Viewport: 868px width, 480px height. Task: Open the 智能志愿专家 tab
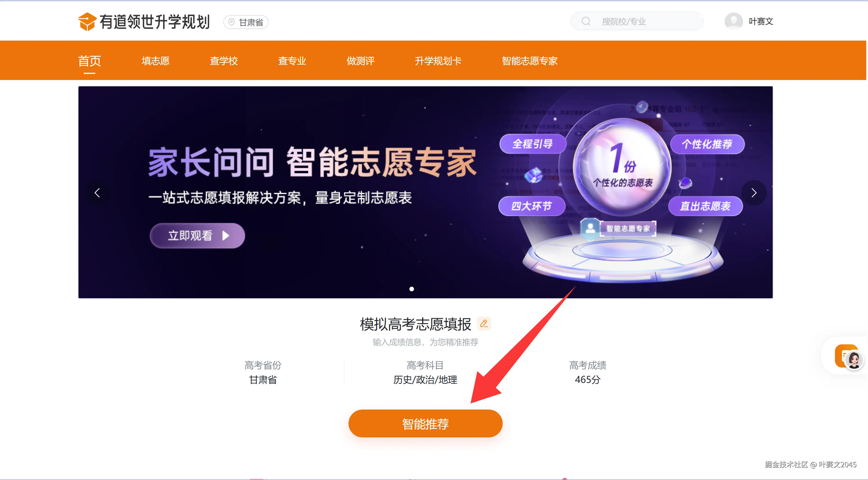click(x=530, y=61)
